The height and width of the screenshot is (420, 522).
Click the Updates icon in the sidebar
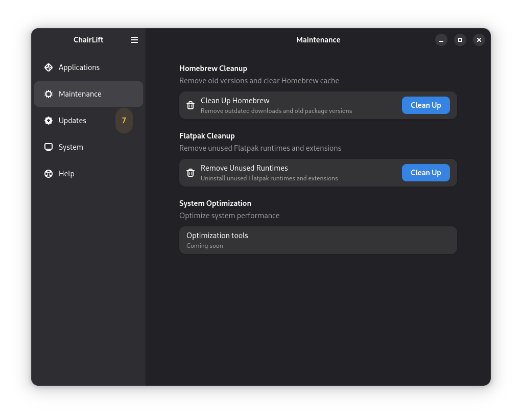[x=49, y=121]
